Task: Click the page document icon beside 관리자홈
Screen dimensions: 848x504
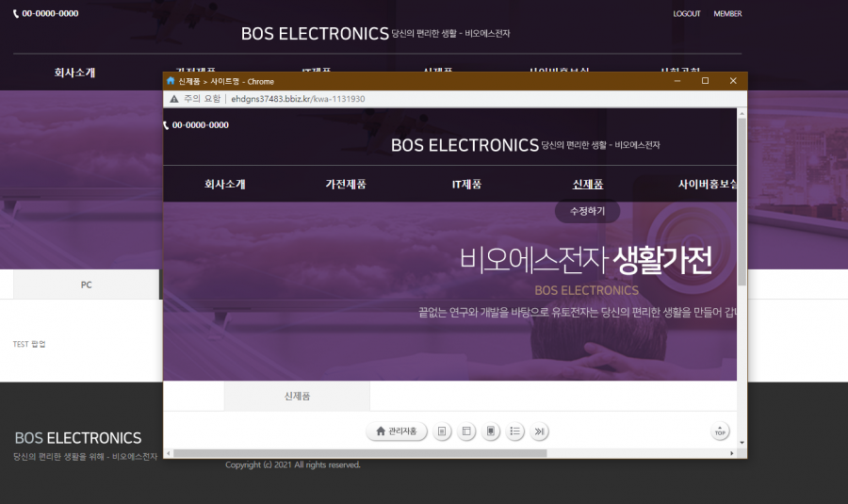Action: tap(443, 431)
